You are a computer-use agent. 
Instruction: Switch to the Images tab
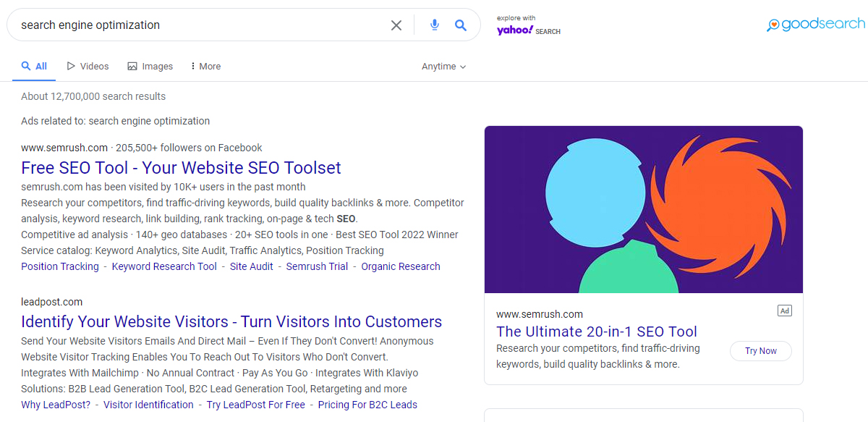pos(150,67)
